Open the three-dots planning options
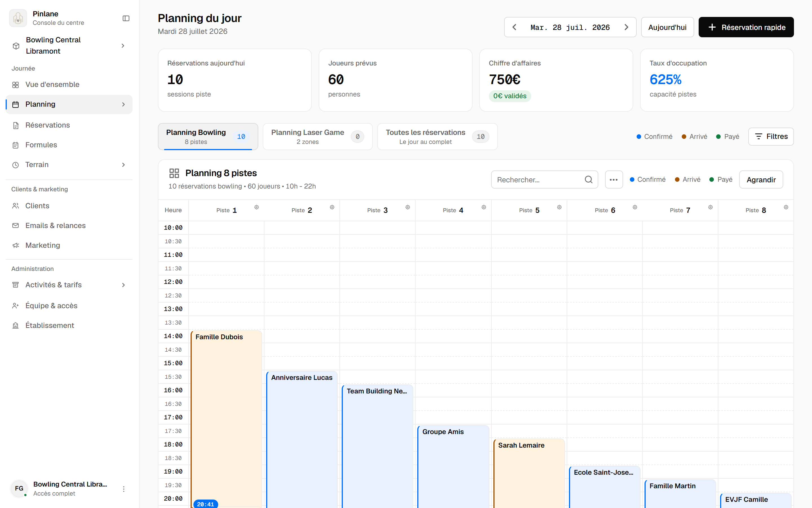812x508 pixels. pos(614,179)
